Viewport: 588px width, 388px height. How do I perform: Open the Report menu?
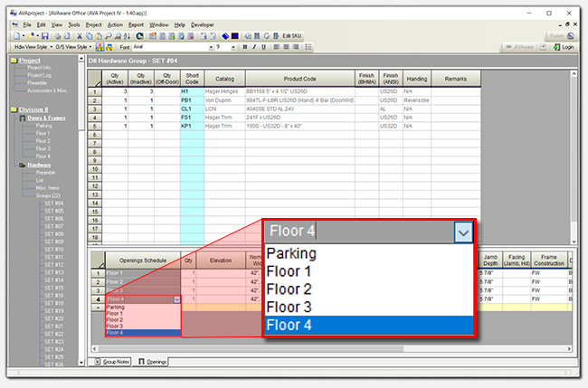(136, 24)
